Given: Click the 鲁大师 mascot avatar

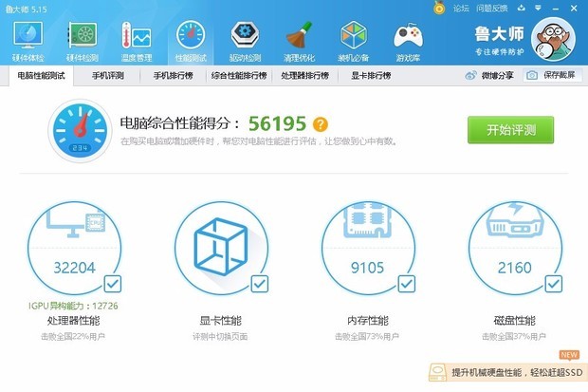Looking at the screenshot, I should [553, 40].
